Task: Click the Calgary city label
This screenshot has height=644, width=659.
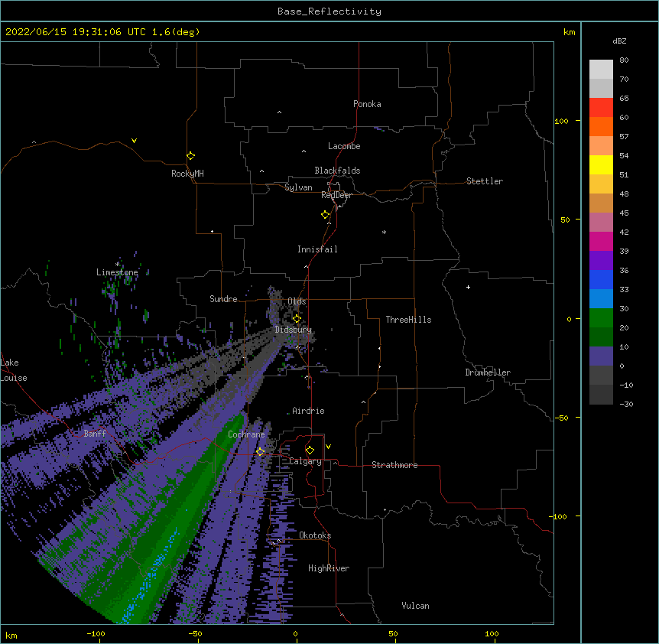Action: pyautogui.click(x=305, y=461)
